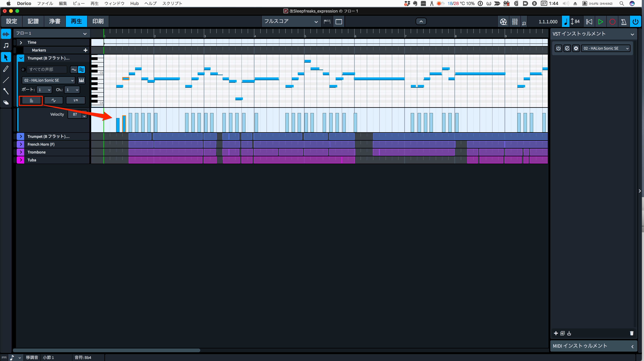Select the audio waveform tracks icon in left toolbox

coord(6,34)
